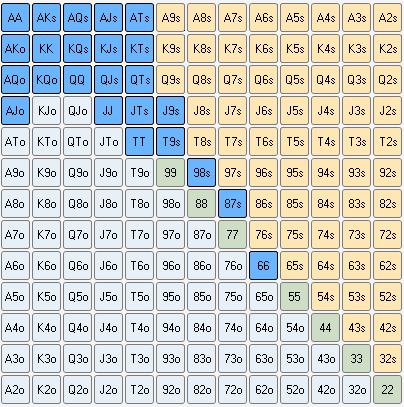Deselect the KQo hand cell
Screen dimensions: 404x407
[x=46, y=80]
